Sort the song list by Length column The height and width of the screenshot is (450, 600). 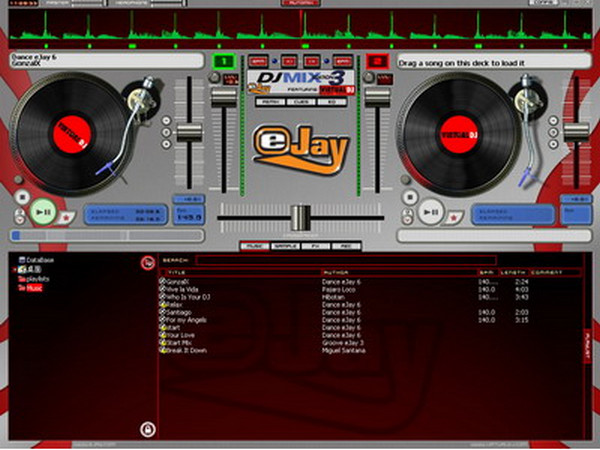[514, 272]
